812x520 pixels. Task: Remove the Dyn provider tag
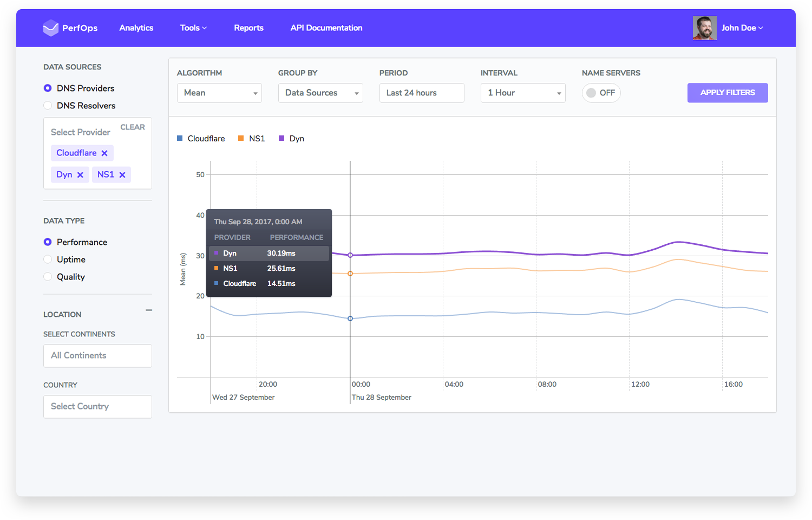point(80,175)
